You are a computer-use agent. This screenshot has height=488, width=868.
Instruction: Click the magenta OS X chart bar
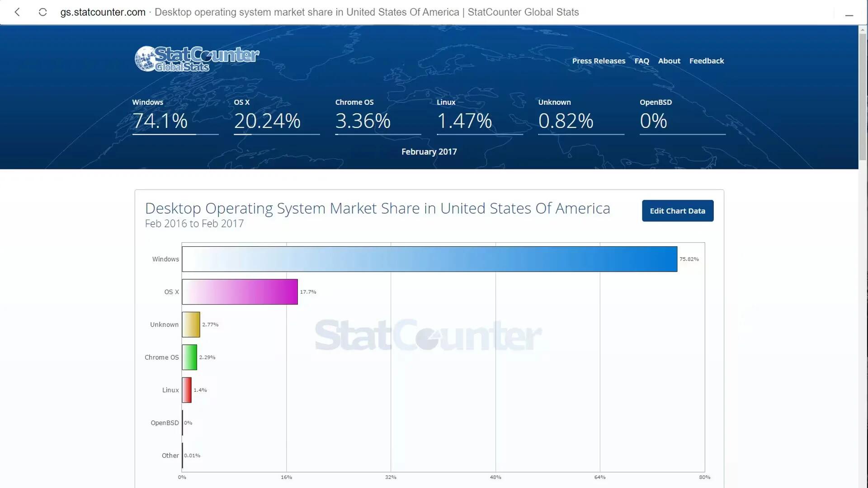(240, 292)
